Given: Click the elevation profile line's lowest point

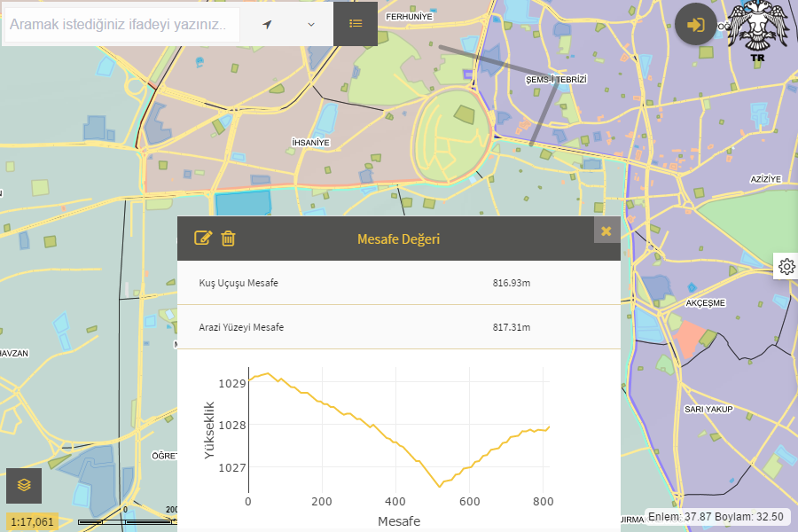Looking at the screenshot, I should pos(439,486).
